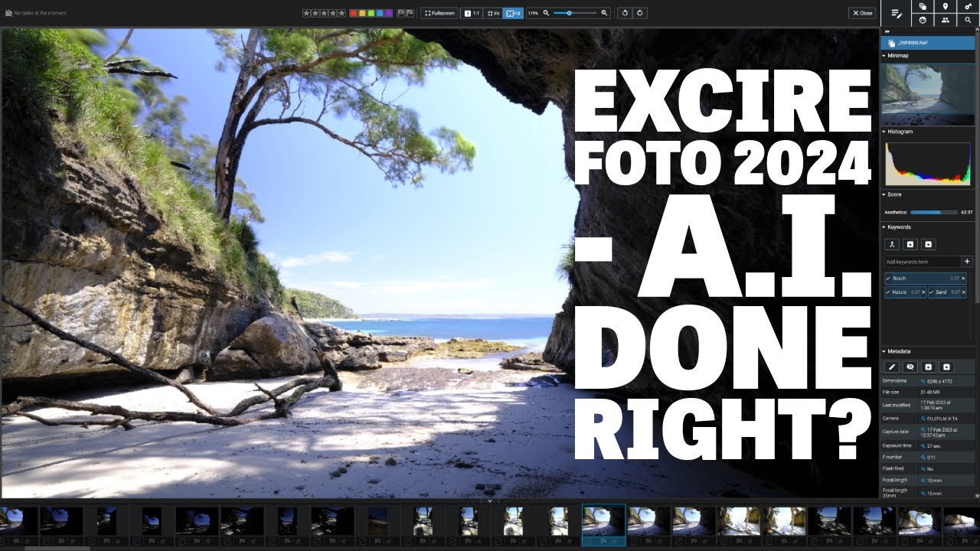980x551 pixels.
Task: Open the stacked photos panel icon
Action: (923, 6)
